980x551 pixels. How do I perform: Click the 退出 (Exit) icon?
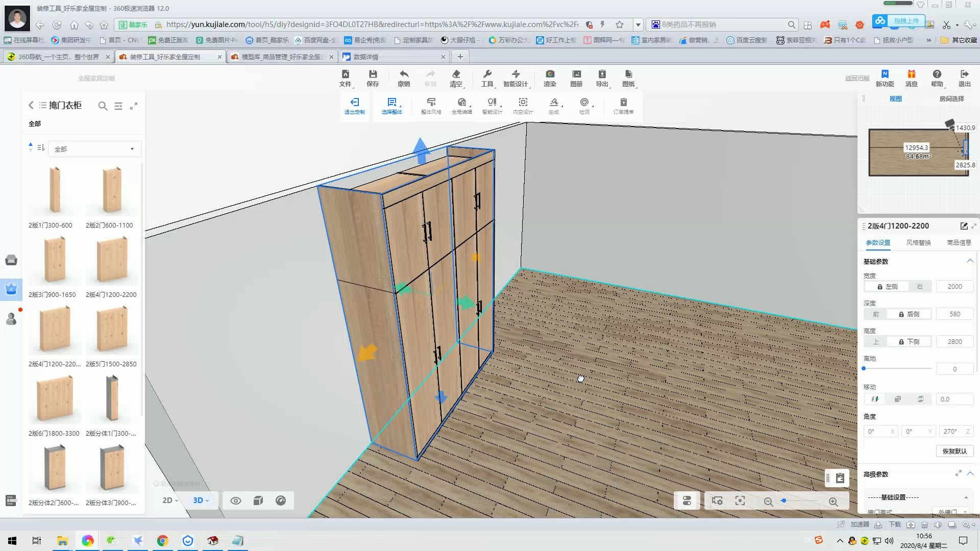(964, 79)
